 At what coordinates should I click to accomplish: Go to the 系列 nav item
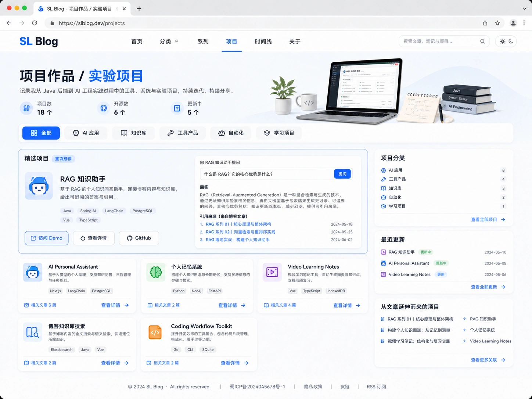click(203, 42)
